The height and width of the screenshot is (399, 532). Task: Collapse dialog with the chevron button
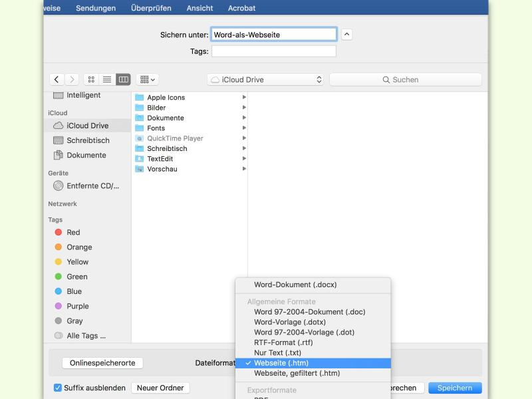[x=346, y=35]
